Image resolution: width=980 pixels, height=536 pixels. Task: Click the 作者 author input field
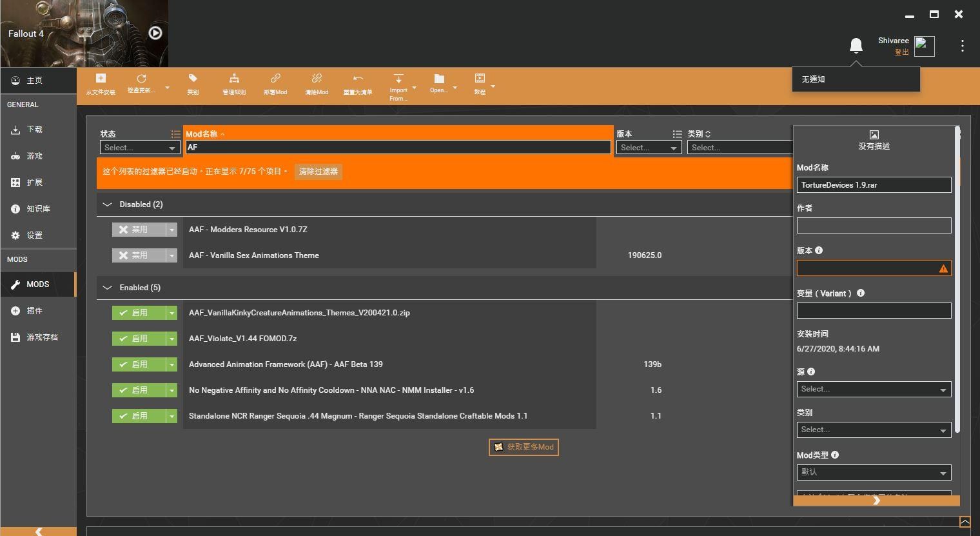pos(874,225)
